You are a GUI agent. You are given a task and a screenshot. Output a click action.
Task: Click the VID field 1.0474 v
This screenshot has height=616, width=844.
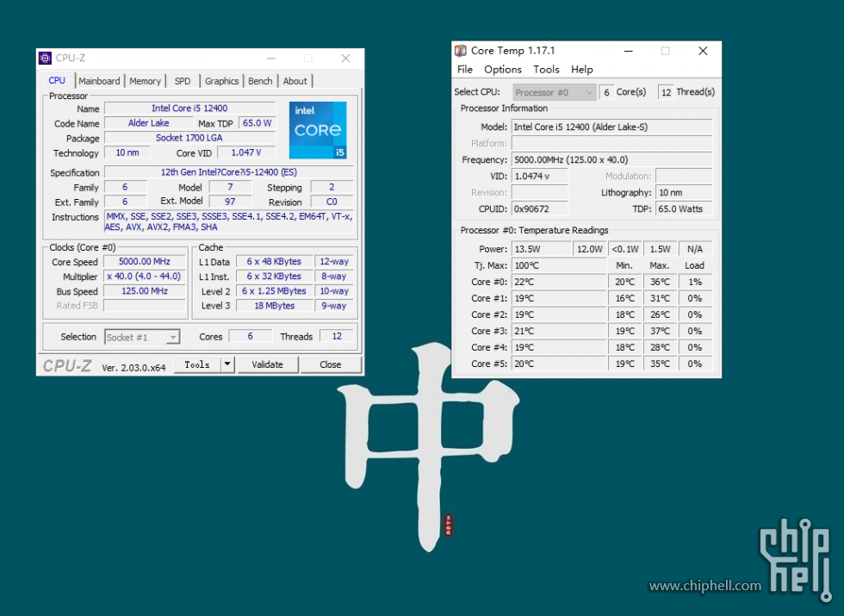pos(539,176)
